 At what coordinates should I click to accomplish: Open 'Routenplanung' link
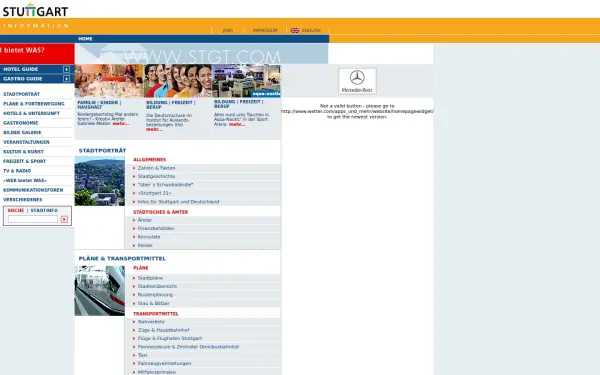pyautogui.click(x=155, y=295)
